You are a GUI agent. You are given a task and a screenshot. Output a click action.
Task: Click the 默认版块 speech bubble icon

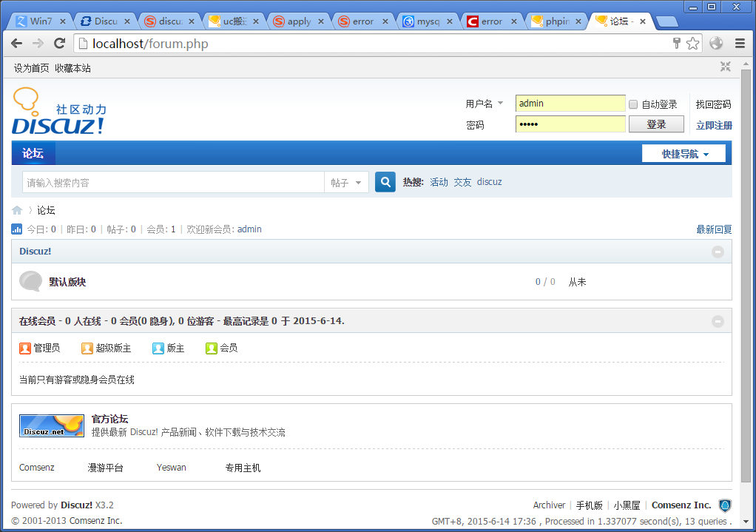tap(30, 282)
